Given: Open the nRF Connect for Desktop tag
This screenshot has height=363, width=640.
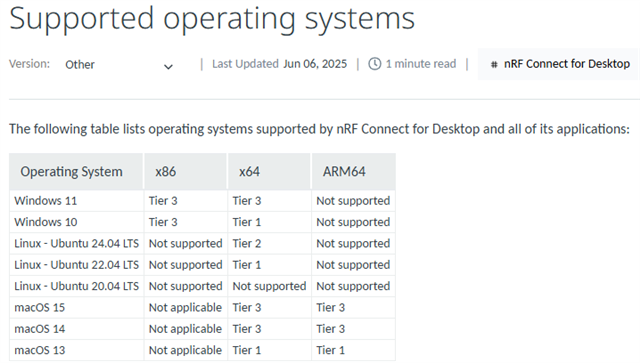Looking at the screenshot, I should click(558, 64).
